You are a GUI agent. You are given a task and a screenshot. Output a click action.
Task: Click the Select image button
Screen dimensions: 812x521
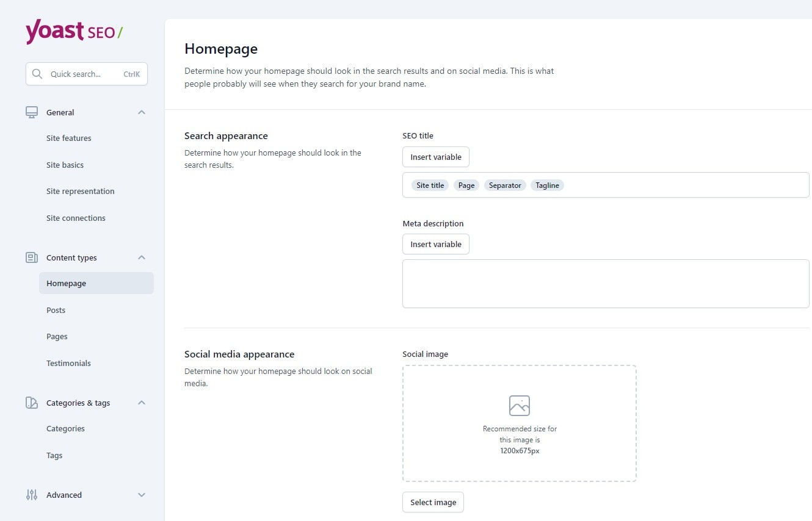tap(433, 502)
